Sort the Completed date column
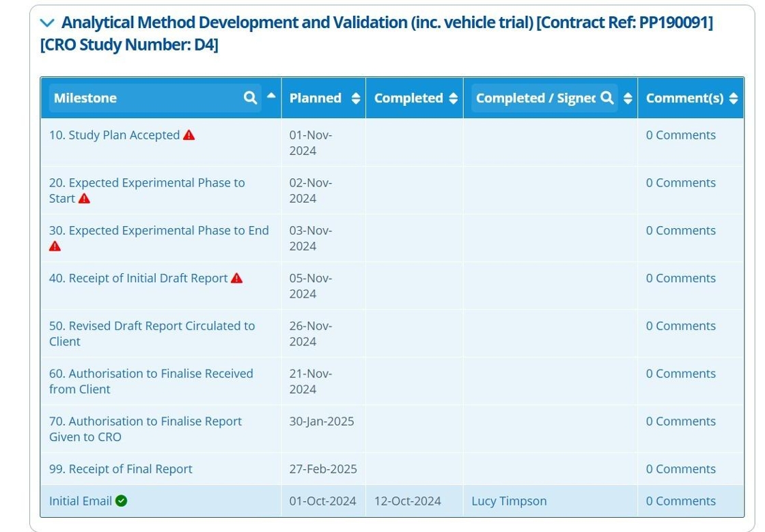Viewport: 765px width, 532px height. (x=453, y=98)
